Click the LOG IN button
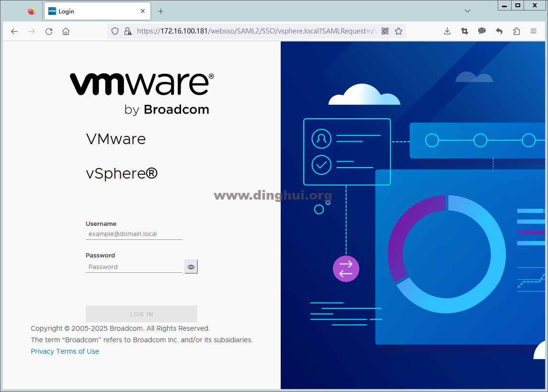 [x=141, y=314]
